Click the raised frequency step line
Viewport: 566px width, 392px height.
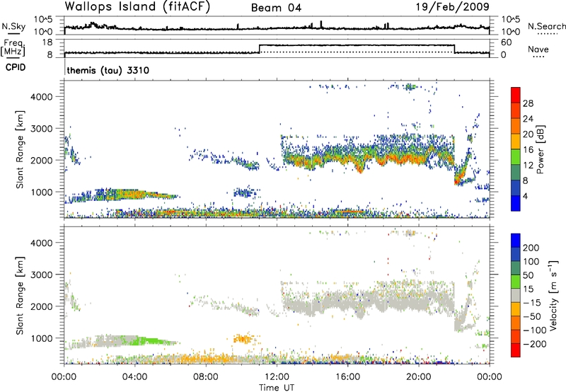coord(357,45)
